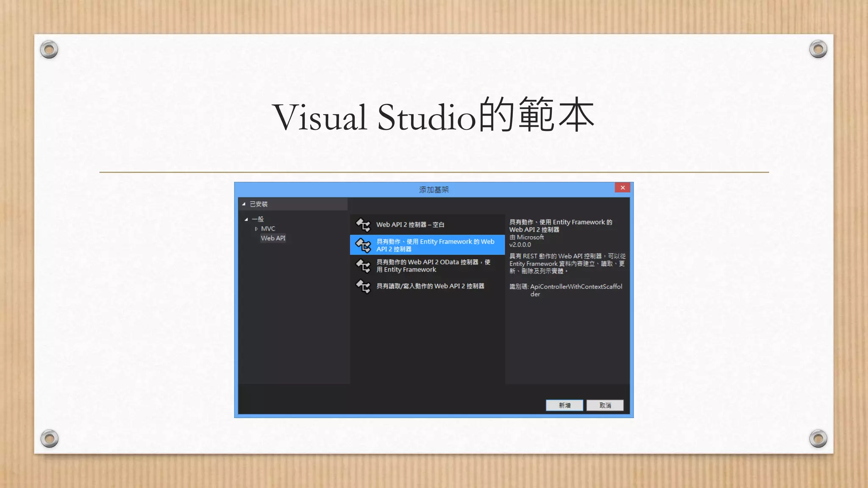Click the Entity Framework Web API 2 controller icon
Image resolution: width=868 pixels, height=488 pixels.
[363, 245]
